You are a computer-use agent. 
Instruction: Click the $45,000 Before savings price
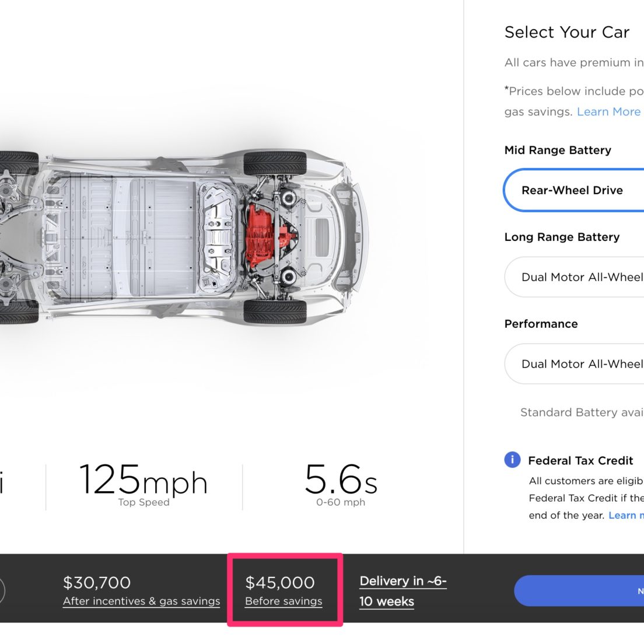[x=283, y=591]
